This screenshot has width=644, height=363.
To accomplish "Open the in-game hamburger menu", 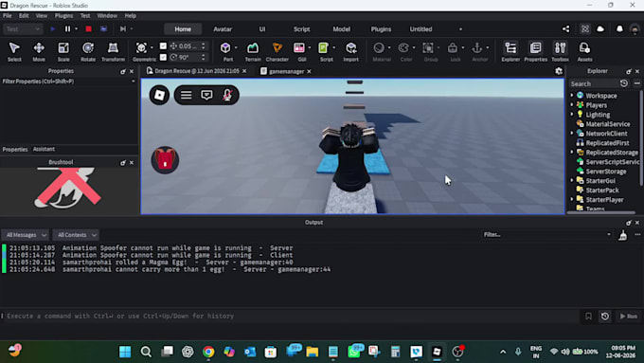I will [x=186, y=95].
